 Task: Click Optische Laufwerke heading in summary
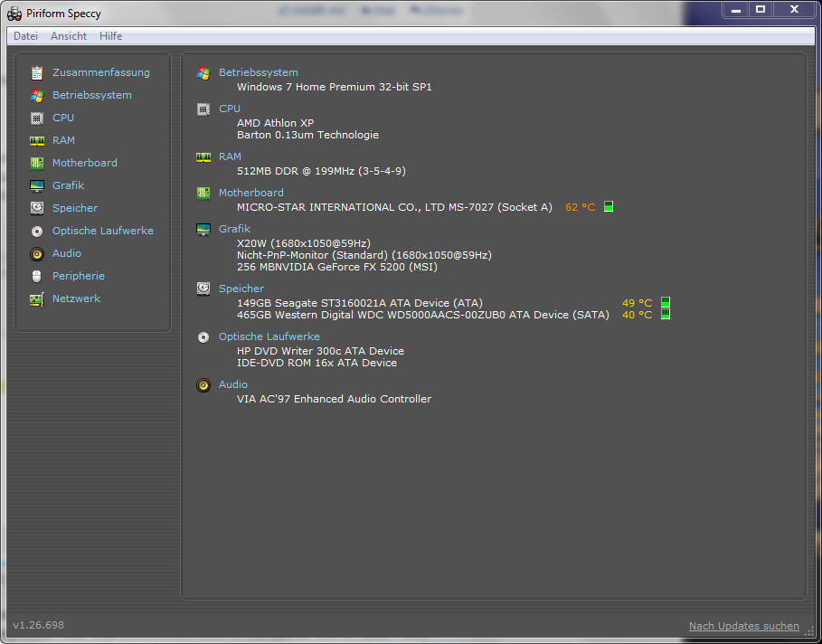269,336
